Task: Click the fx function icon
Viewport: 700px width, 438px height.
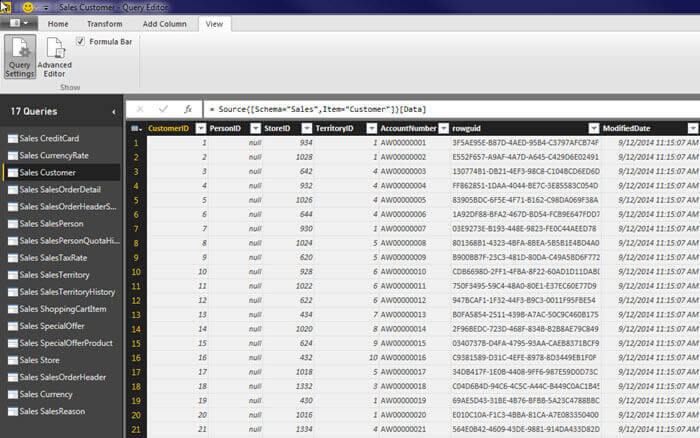Action: pos(187,108)
